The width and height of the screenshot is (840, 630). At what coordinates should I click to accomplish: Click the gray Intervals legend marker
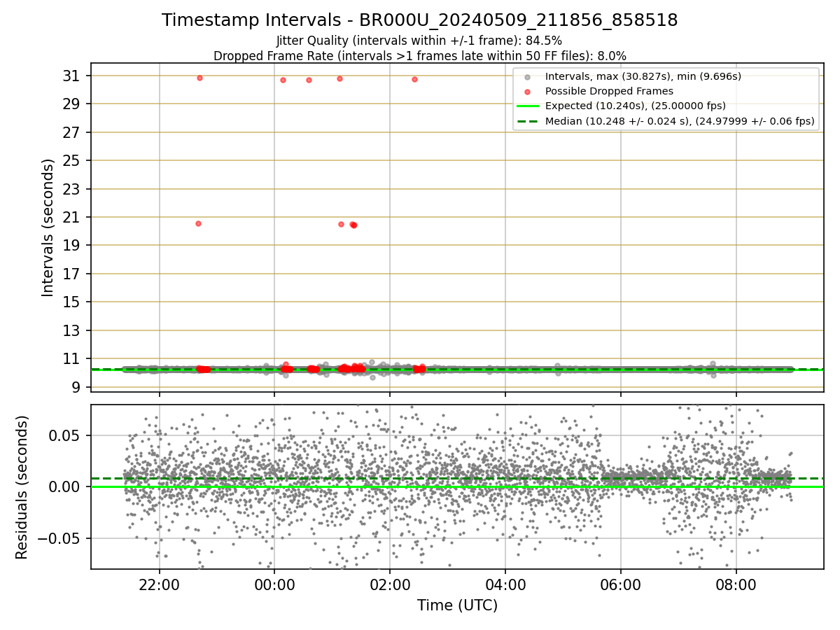click(527, 77)
